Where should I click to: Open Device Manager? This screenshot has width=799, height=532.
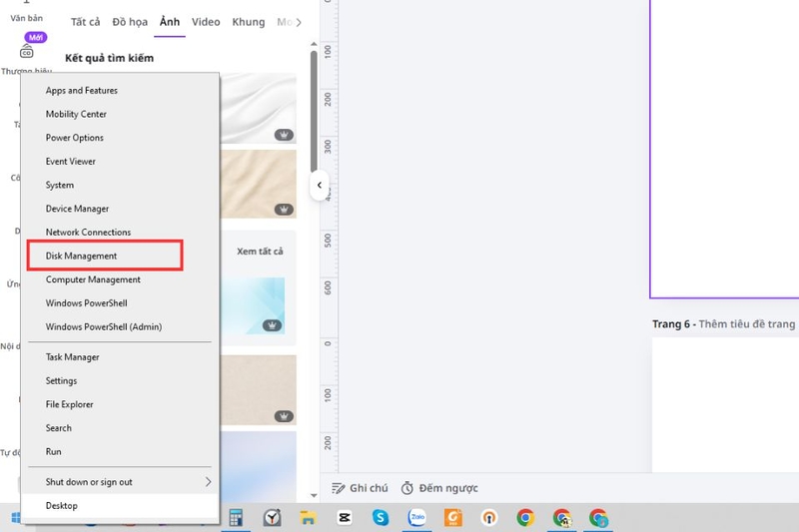[77, 209]
